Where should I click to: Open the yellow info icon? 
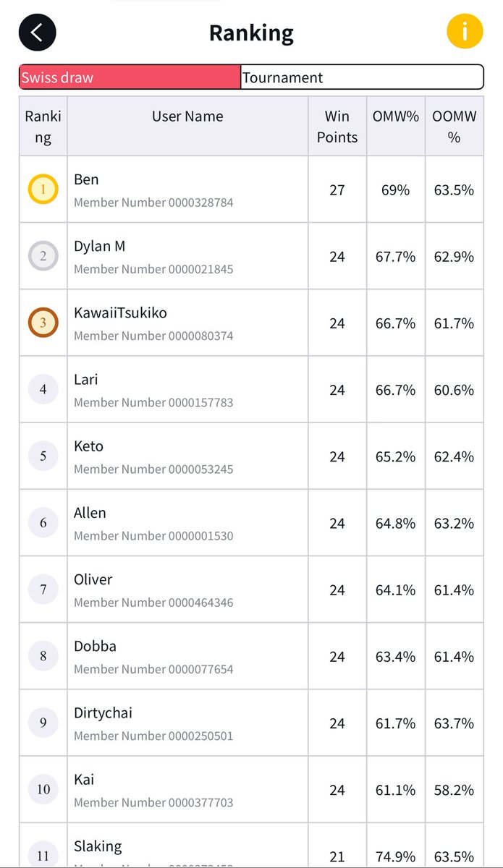(x=465, y=33)
